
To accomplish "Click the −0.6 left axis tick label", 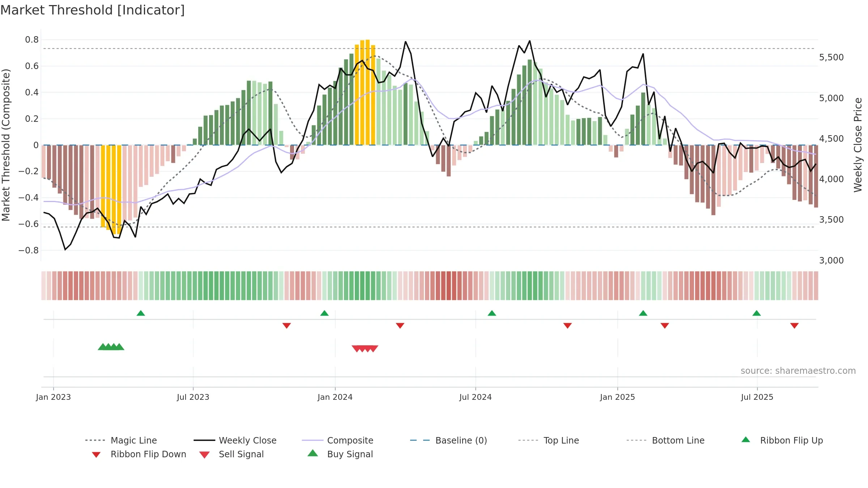I will coord(29,224).
